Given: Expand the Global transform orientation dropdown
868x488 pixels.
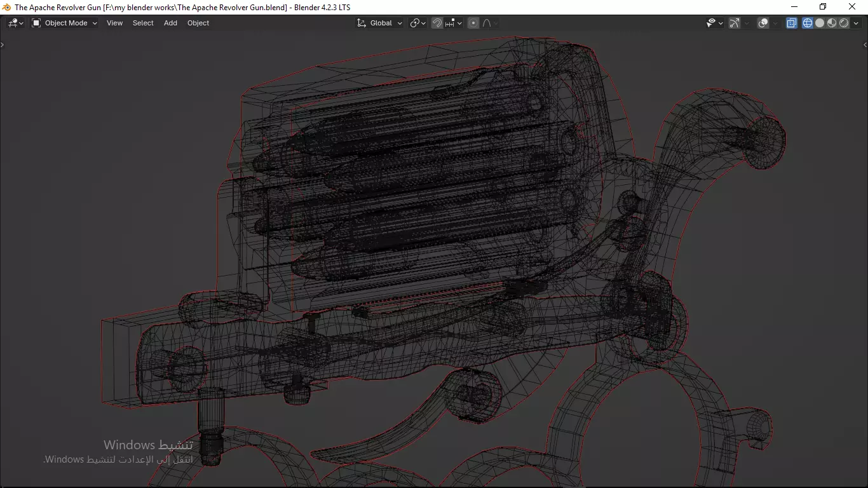Looking at the screenshot, I should 379,23.
